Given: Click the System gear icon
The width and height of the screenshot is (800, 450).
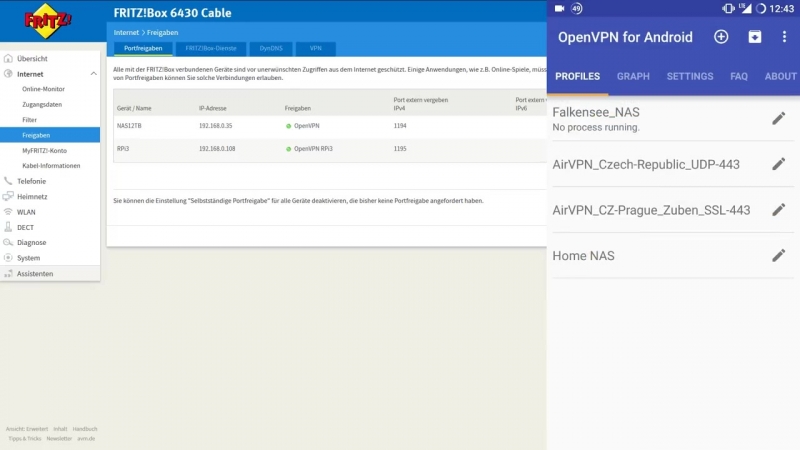Looking at the screenshot, I should click(x=8, y=258).
